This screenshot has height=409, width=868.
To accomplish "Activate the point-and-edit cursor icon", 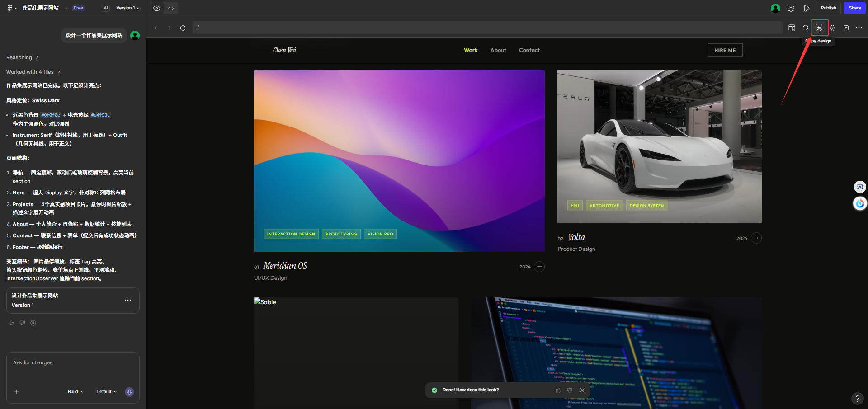I will tap(833, 28).
